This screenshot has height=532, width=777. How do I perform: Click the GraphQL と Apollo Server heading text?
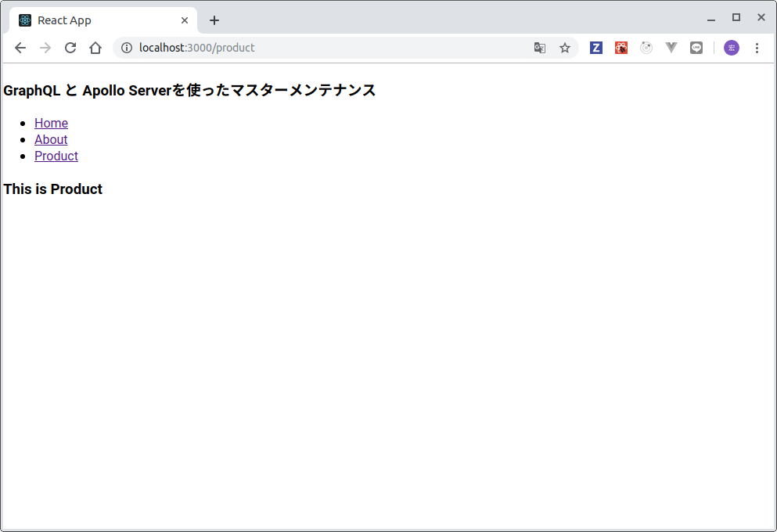(189, 90)
